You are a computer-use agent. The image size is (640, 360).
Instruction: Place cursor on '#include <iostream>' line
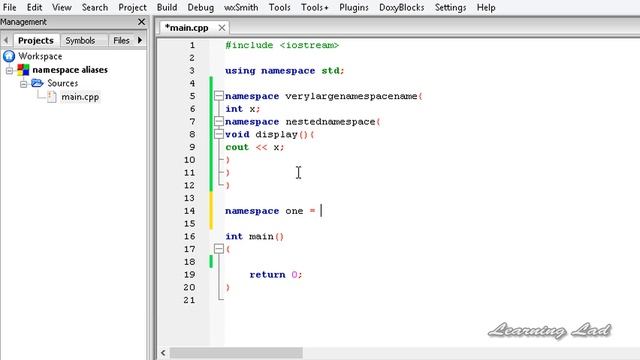tap(282, 45)
